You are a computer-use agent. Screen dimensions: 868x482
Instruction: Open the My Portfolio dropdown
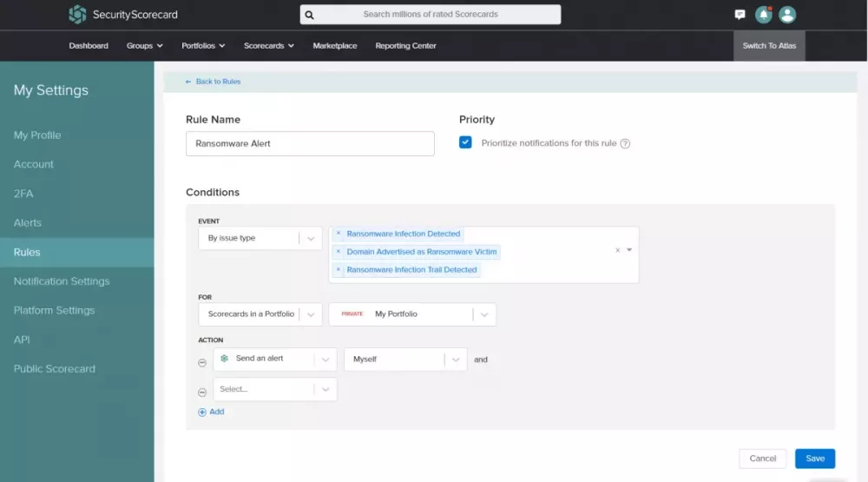pos(412,314)
